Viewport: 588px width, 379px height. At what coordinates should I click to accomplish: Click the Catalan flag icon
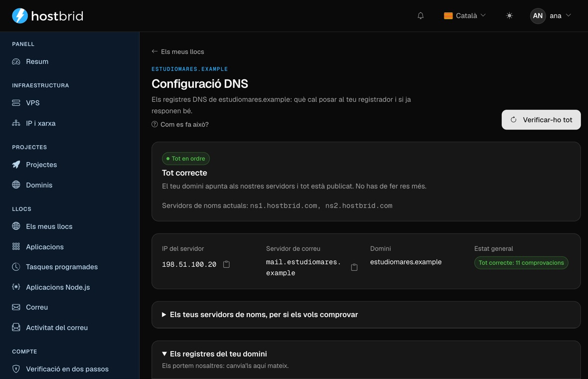click(448, 16)
